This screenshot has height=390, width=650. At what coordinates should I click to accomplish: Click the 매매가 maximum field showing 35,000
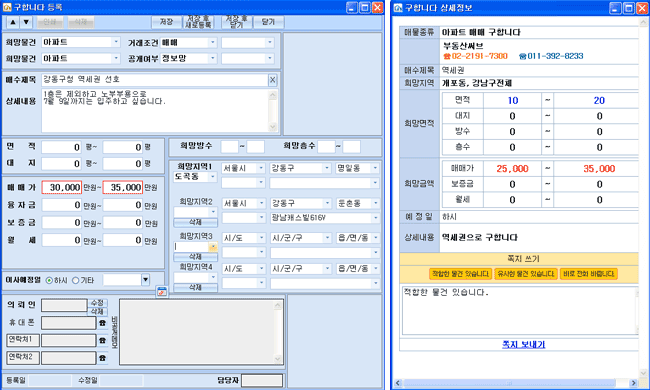pos(123,188)
